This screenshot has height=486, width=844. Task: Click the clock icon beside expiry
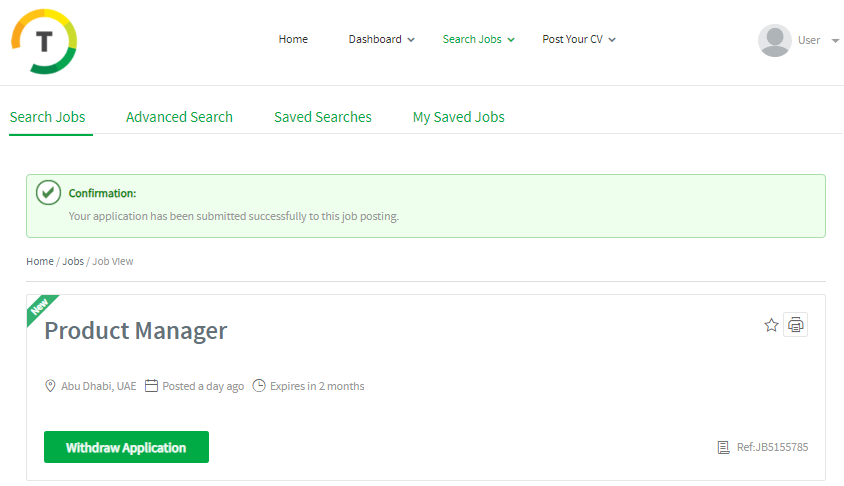point(259,386)
